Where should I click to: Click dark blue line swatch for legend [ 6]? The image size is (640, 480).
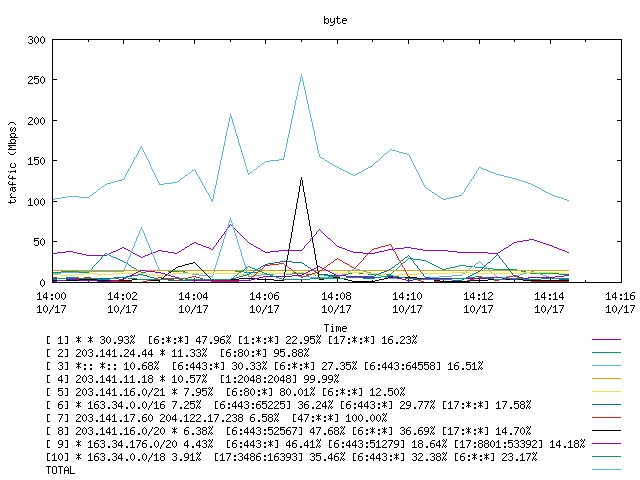point(606,405)
